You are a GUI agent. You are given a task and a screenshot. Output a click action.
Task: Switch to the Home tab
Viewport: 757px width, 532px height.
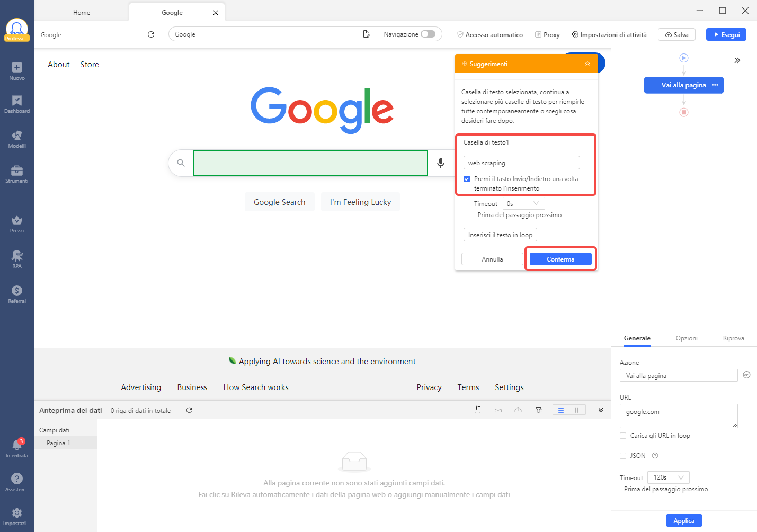click(82, 13)
